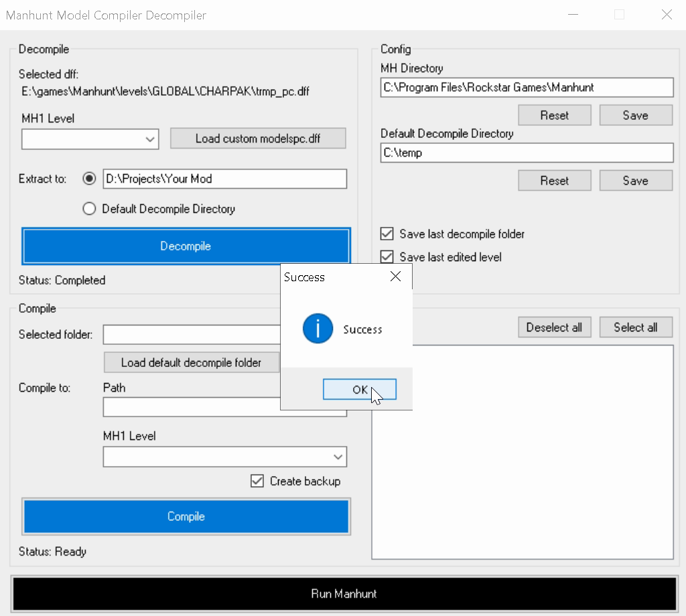Disable the Create backup checkbox

pos(257,481)
